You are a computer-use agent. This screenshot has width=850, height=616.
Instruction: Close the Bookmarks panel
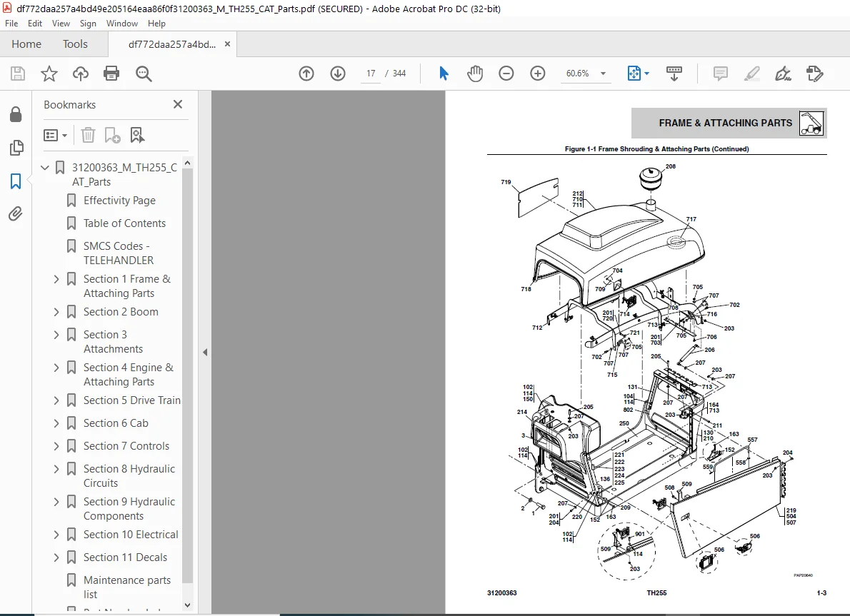(178, 104)
